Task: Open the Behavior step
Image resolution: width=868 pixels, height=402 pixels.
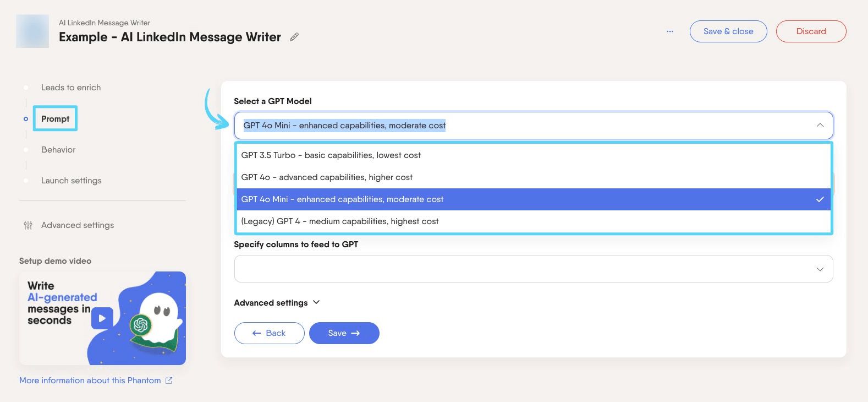Action: pyautogui.click(x=58, y=150)
